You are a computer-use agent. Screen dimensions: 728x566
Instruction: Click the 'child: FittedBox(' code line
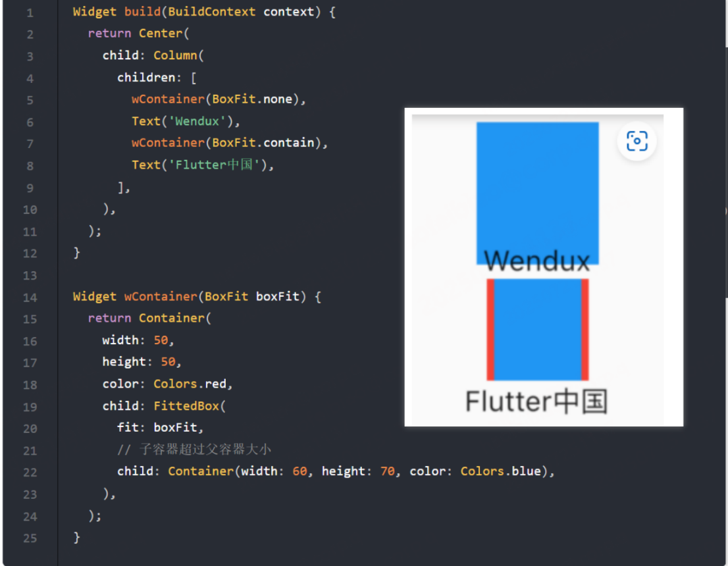tap(164, 406)
